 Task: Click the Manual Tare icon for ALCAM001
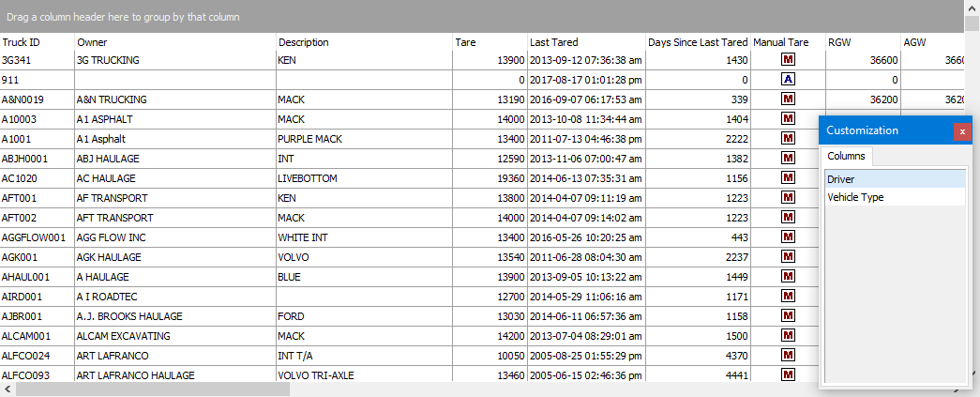click(x=789, y=336)
